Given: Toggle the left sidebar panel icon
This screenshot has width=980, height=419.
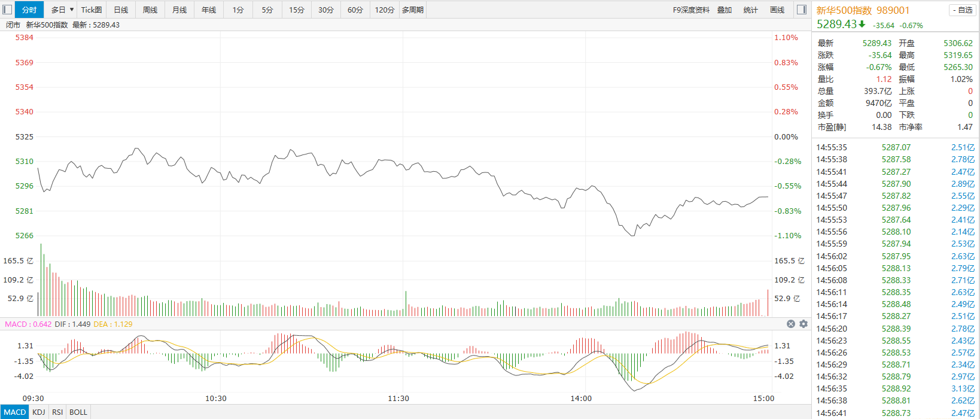Looking at the screenshot, I should 7,10.
